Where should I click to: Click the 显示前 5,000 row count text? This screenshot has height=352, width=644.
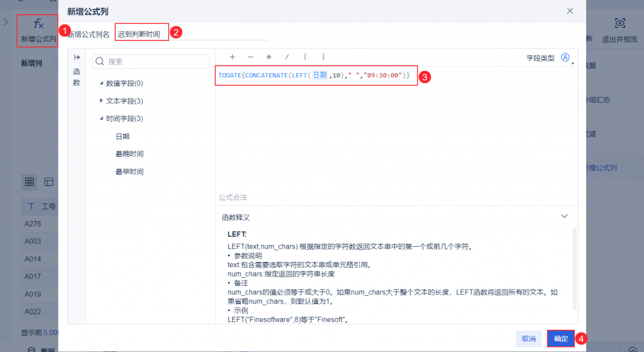pyautogui.click(x=40, y=332)
